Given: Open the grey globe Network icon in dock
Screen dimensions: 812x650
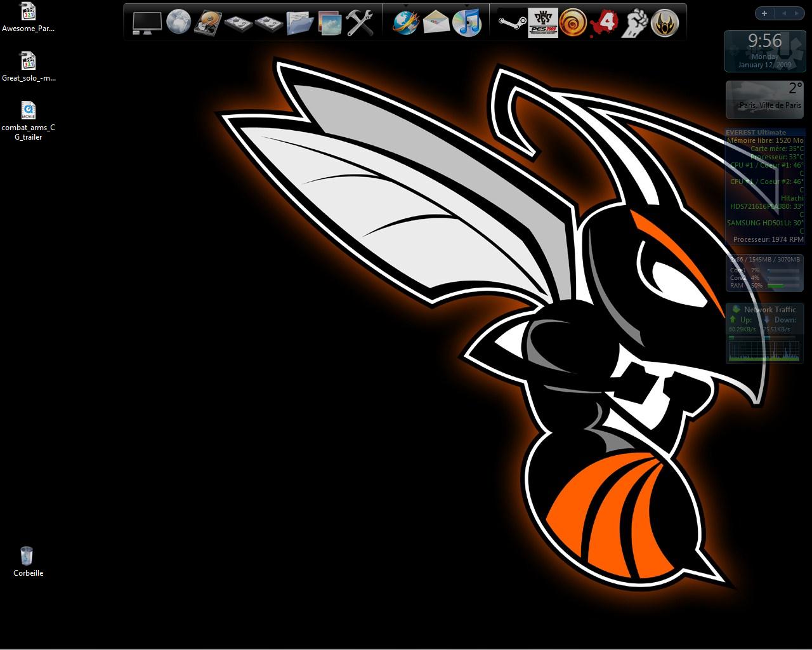Looking at the screenshot, I should tap(179, 22).
